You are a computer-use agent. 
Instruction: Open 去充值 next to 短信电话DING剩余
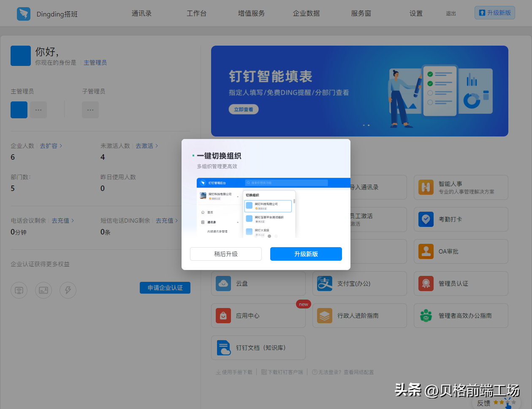tap(167, 221)
